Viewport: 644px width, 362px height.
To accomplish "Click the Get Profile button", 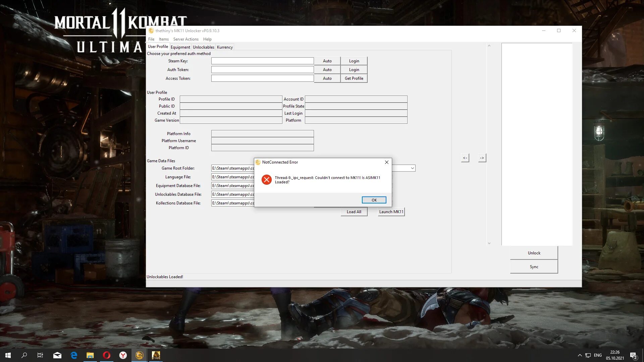I will coord(354,78).
